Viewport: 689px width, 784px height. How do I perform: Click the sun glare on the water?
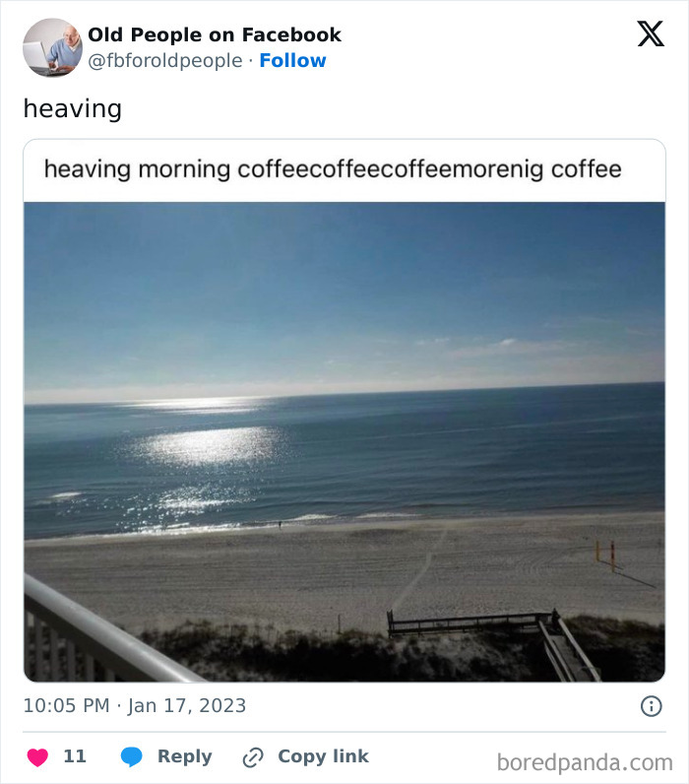209,445
